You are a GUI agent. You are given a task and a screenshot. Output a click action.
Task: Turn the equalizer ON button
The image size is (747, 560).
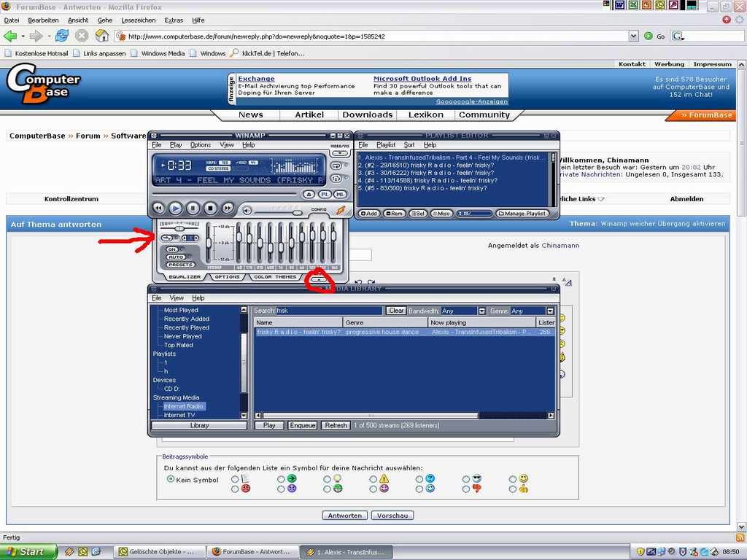tap(172, 249)
